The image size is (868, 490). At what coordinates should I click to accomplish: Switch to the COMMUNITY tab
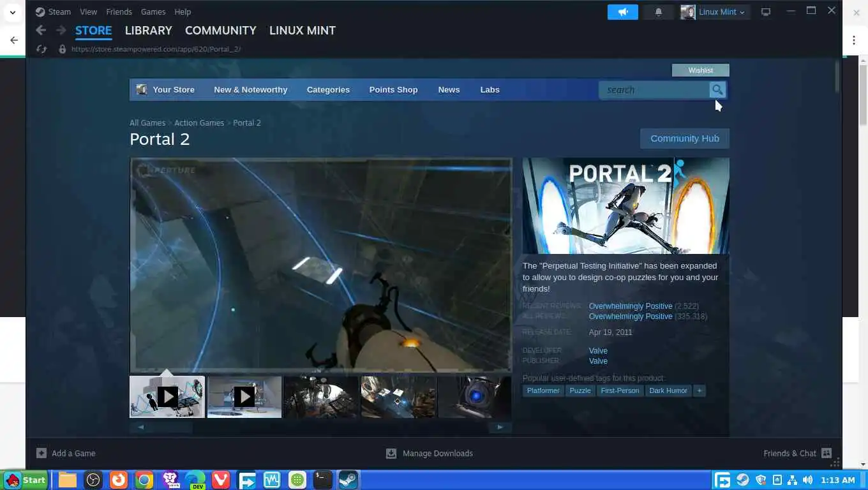[x=221, y=30]
